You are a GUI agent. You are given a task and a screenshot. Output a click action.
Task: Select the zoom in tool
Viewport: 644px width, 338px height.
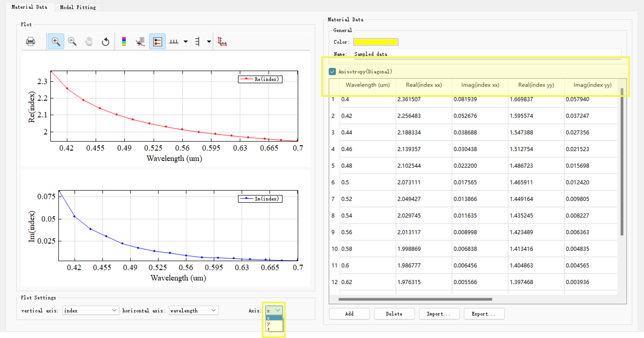click(x=56, y=41)
